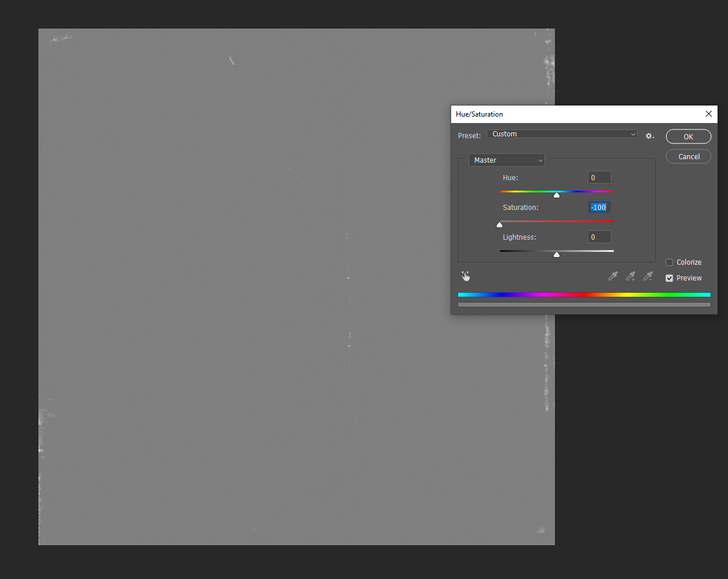728x579 pixels.
Task: Enable the Colorize option
Action: pos(669,262)
